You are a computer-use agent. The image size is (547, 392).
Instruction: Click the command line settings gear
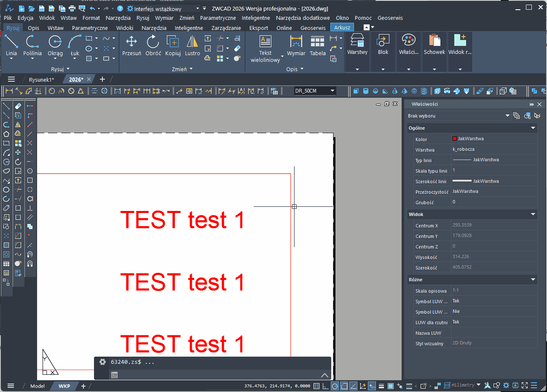pos(102,362)
